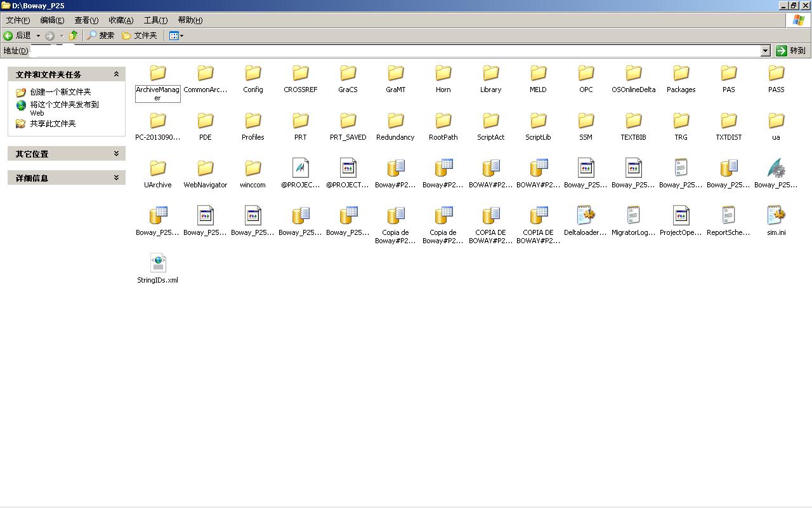
Task: Select the OPC folder
Action: pos(586,79)
